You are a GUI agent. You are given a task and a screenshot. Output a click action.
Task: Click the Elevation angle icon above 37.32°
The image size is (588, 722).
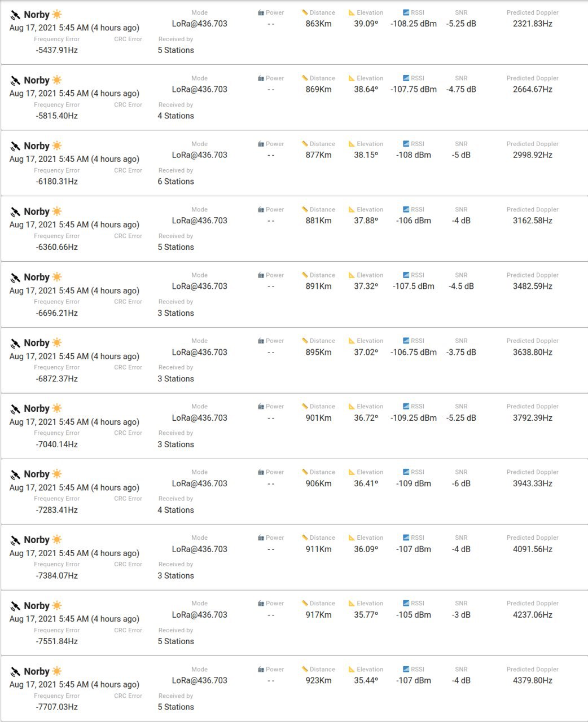click(352, 275)
